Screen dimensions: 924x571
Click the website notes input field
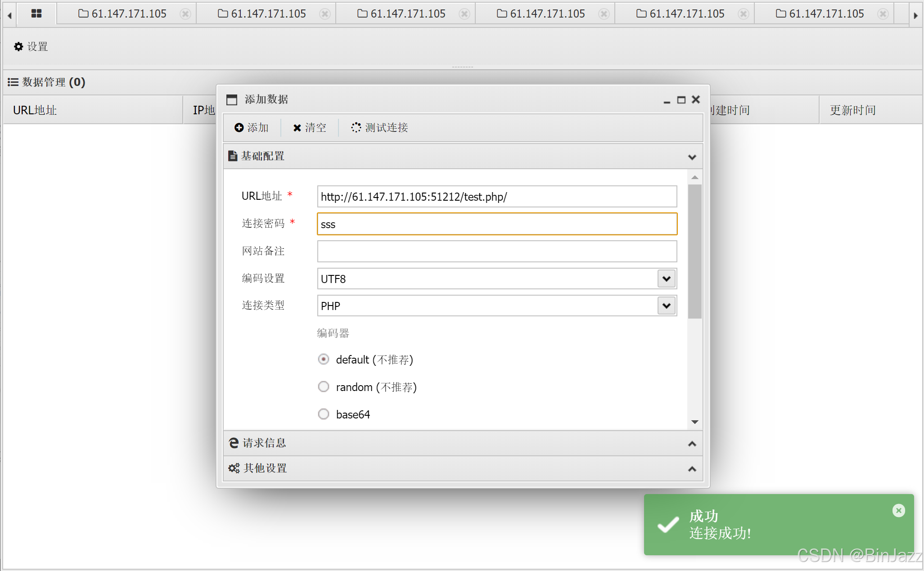(x=497, y=251)
